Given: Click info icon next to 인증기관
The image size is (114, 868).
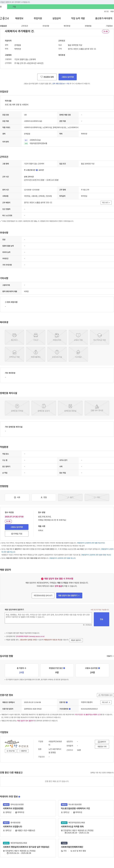Looking at the screenshot, I should click(x=67, y=702).
